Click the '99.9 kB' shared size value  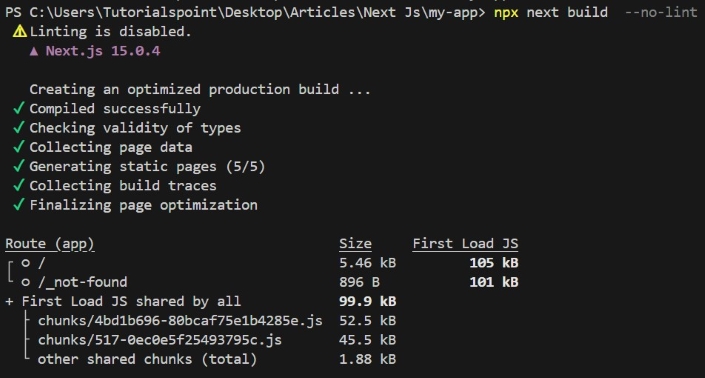click(368, 302)
